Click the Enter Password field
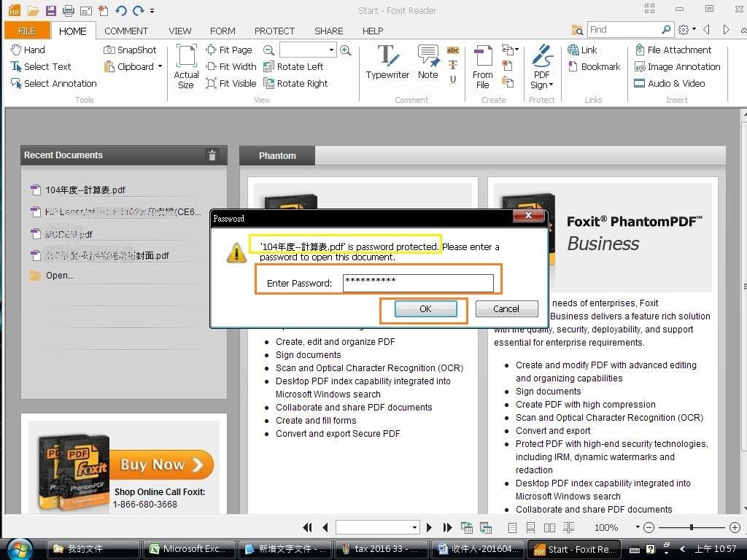The image size is (747, 560). [x=418, y=284]
